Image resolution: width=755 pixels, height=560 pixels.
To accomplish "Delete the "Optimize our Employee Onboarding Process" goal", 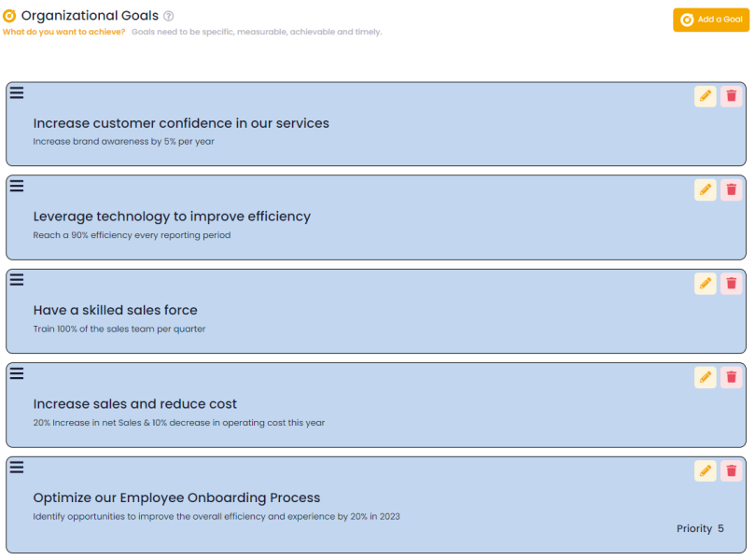I will click(732, 470).
